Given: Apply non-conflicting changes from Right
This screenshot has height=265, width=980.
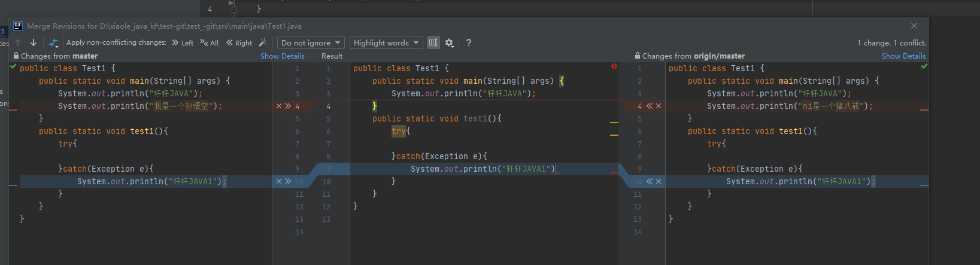Looking at the screenshot, I should click(239, 42).
